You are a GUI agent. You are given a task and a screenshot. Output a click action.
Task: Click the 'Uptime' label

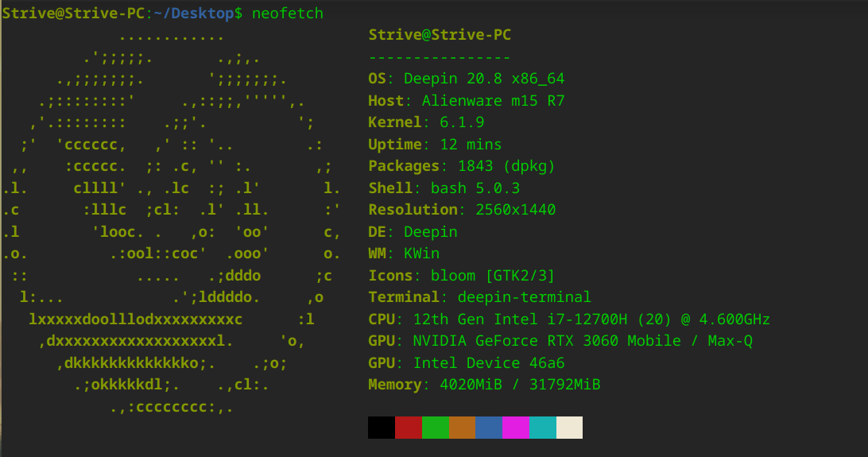click(x=395, y=145)
